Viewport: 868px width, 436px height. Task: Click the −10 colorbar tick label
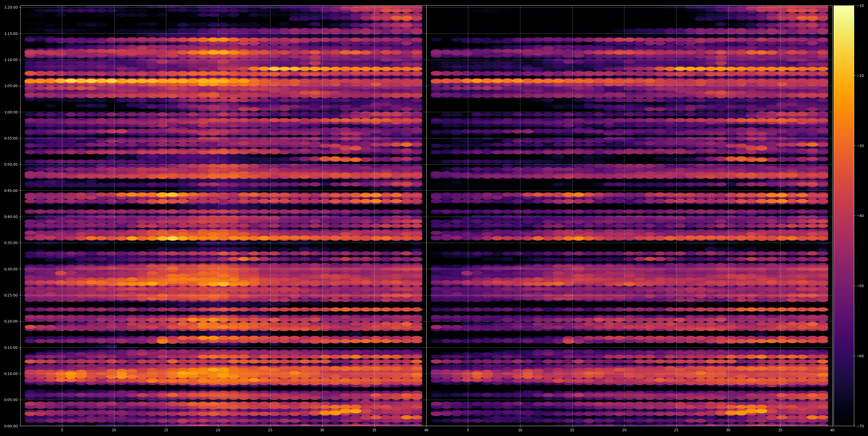coord(860,6)
